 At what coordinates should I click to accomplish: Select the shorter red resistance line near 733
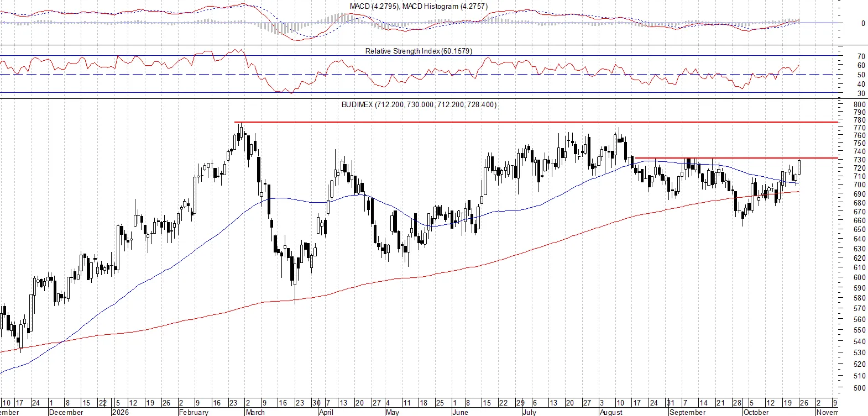(736, 159)
